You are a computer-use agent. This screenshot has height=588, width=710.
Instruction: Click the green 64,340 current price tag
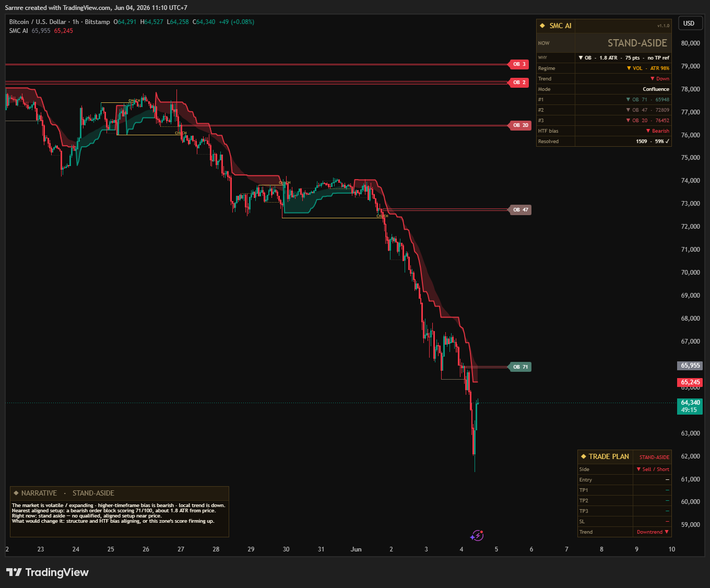690,406
